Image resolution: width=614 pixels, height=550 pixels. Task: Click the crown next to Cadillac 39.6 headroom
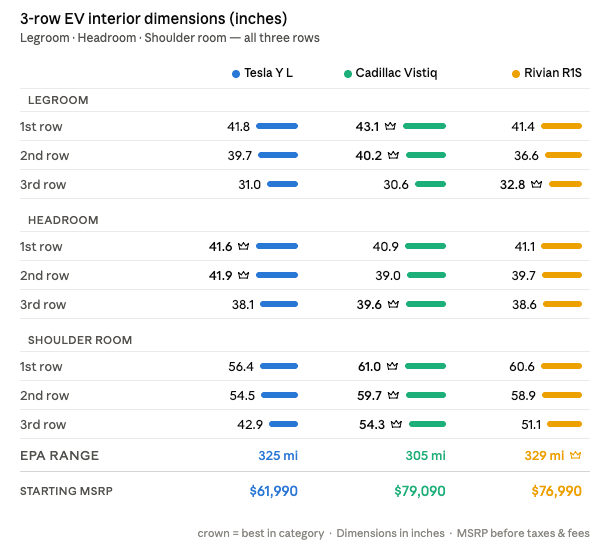point(393,304)
